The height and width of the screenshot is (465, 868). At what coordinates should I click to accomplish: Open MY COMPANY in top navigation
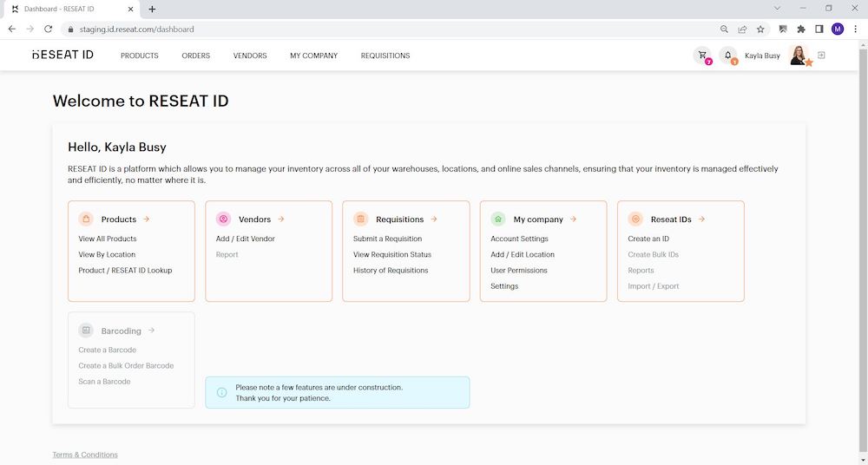(314, 56)
